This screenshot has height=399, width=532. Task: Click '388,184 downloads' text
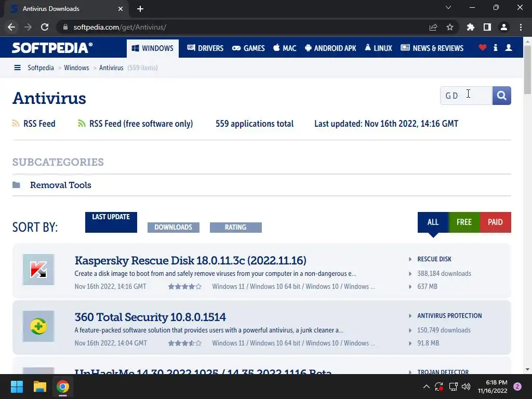444,273
